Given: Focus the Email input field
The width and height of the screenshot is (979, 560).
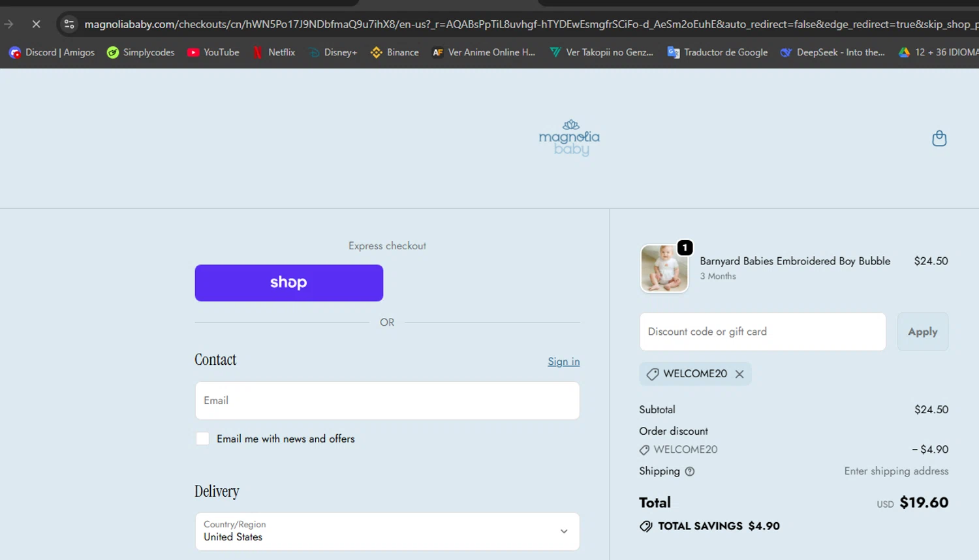Looking at the screenshot, I should (x=387, y=401).
